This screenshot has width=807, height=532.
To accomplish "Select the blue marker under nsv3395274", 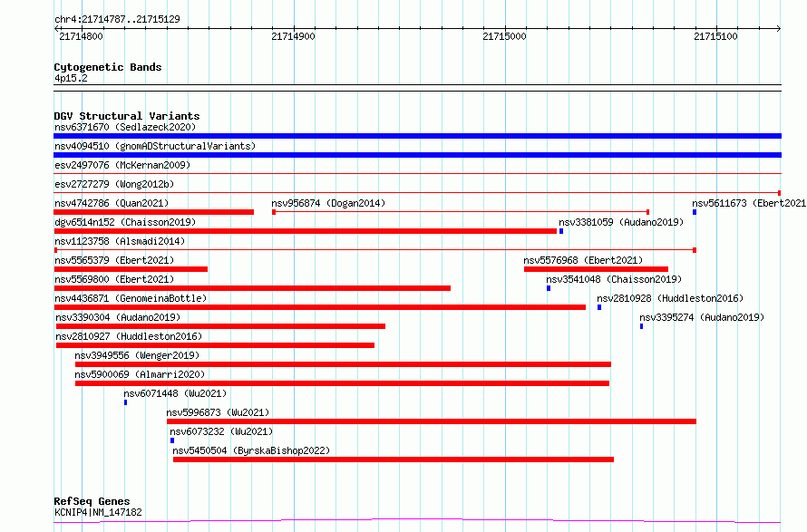I will point(641,326).
